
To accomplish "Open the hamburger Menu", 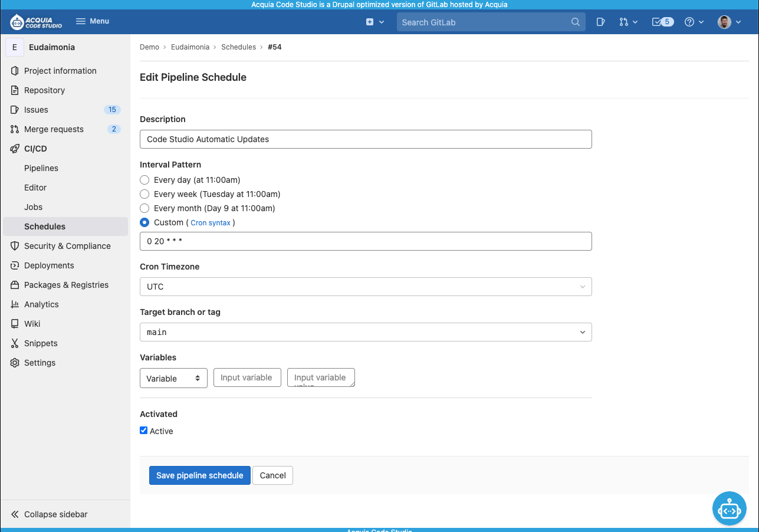I will click(93, 21).
